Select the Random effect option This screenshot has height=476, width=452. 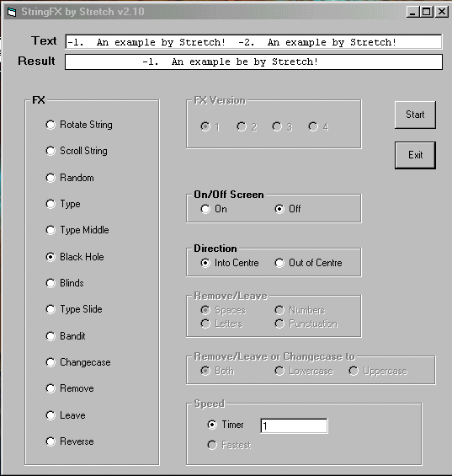[70, 178]
